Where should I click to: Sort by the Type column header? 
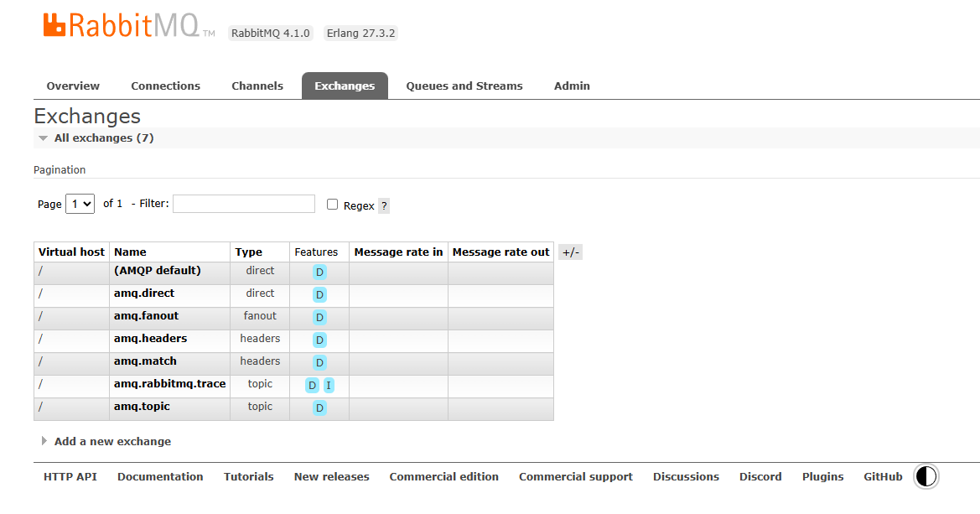coord(249,252)
